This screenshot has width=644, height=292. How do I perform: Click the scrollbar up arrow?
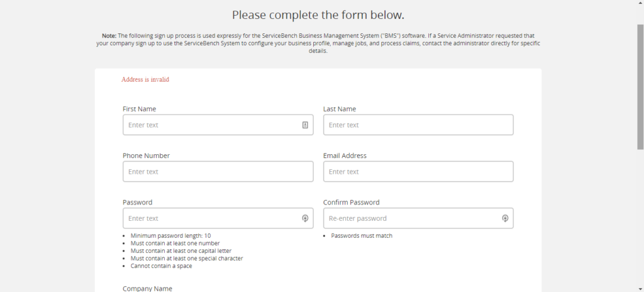click(640, 3)
